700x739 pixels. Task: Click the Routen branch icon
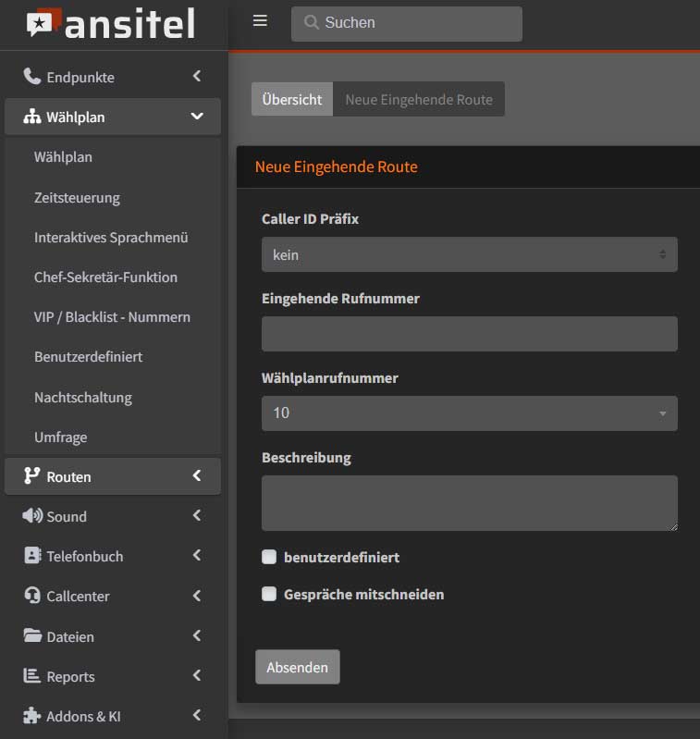tap(32, 476)
